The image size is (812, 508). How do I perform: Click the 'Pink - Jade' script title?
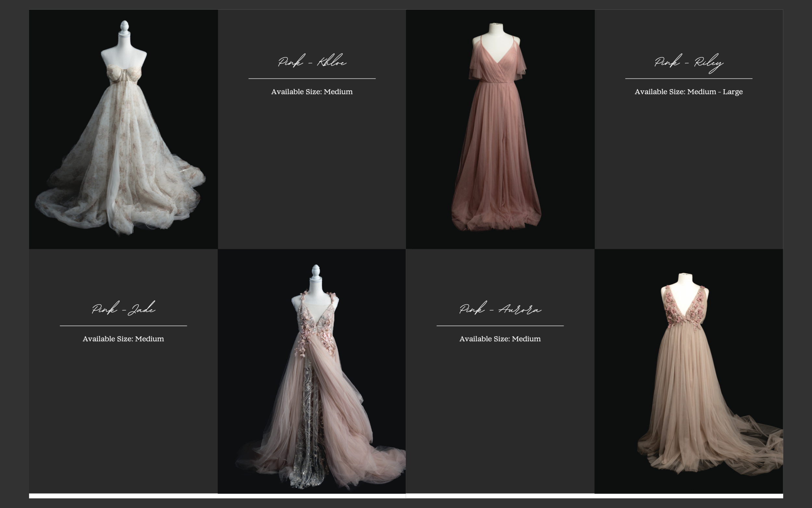123,309
